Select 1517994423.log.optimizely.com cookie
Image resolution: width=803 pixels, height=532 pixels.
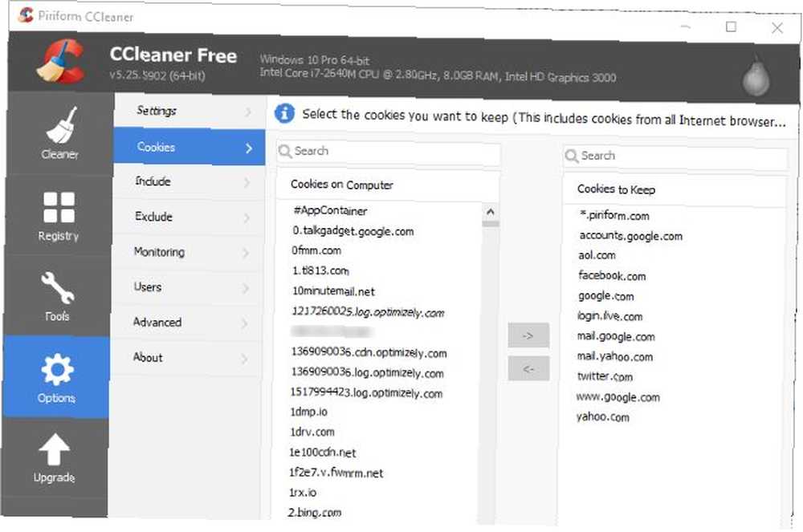(366, 393)
